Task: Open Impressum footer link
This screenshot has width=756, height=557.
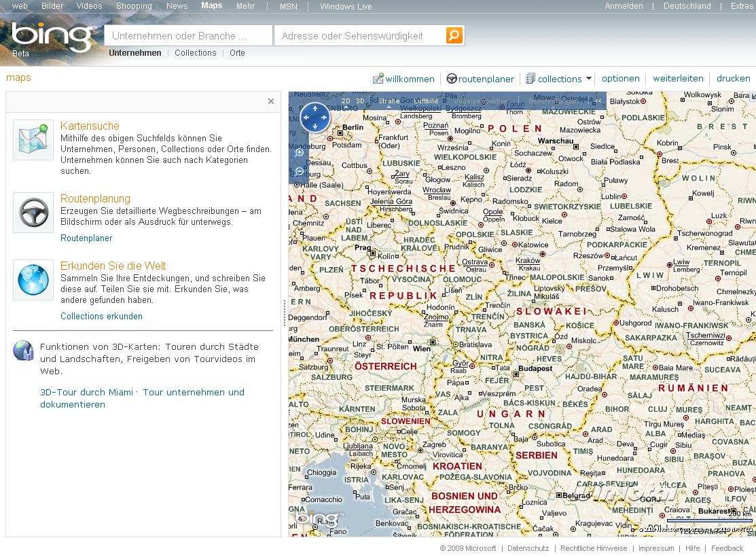Action: coord(656,548)
